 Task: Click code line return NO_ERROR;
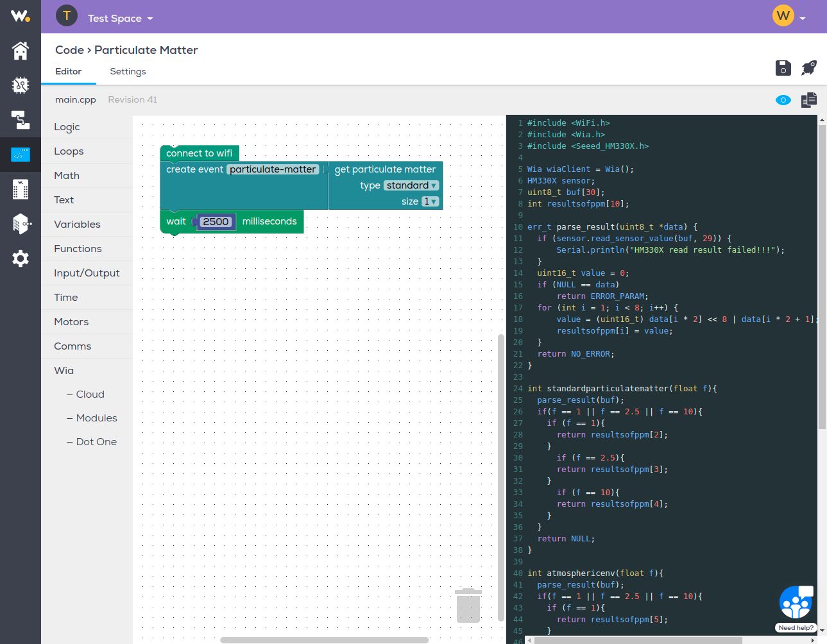575,354
